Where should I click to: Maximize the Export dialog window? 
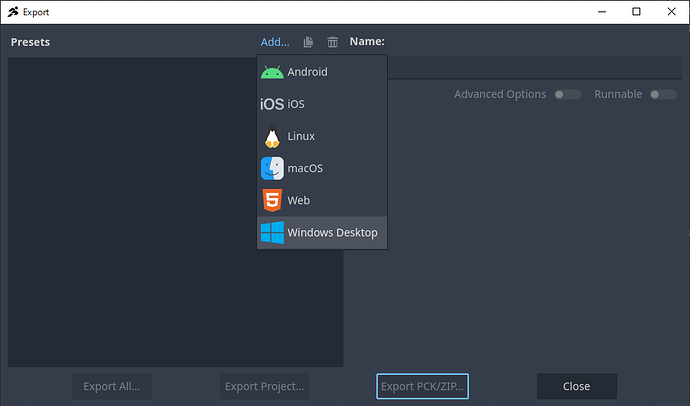tap(636, 12)
